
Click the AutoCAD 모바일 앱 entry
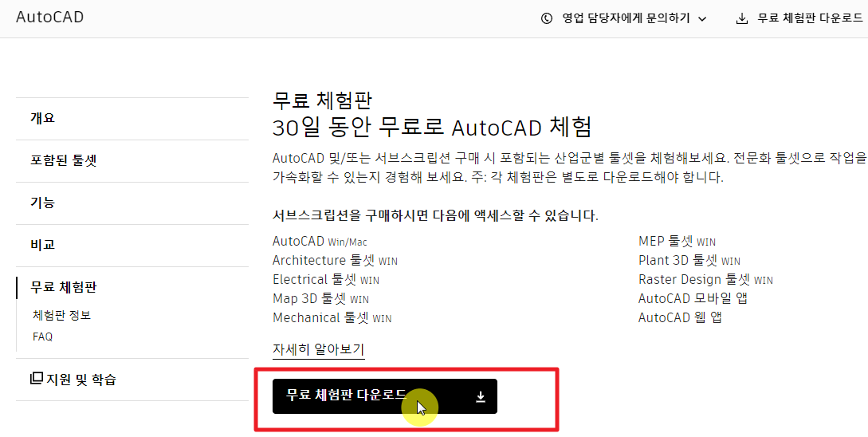pos(693,299)
